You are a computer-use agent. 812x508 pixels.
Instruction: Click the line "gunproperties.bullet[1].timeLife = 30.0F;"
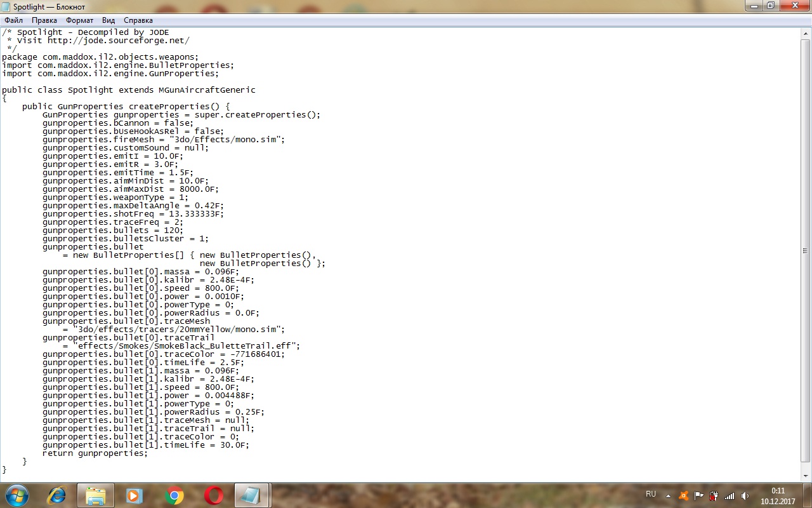point(146,444)
